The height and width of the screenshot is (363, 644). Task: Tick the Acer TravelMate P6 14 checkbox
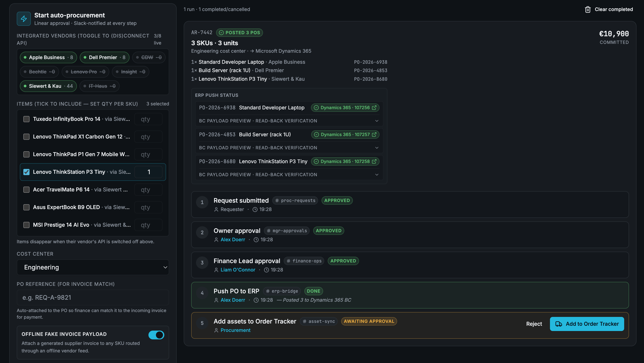(x=26, y=190)
